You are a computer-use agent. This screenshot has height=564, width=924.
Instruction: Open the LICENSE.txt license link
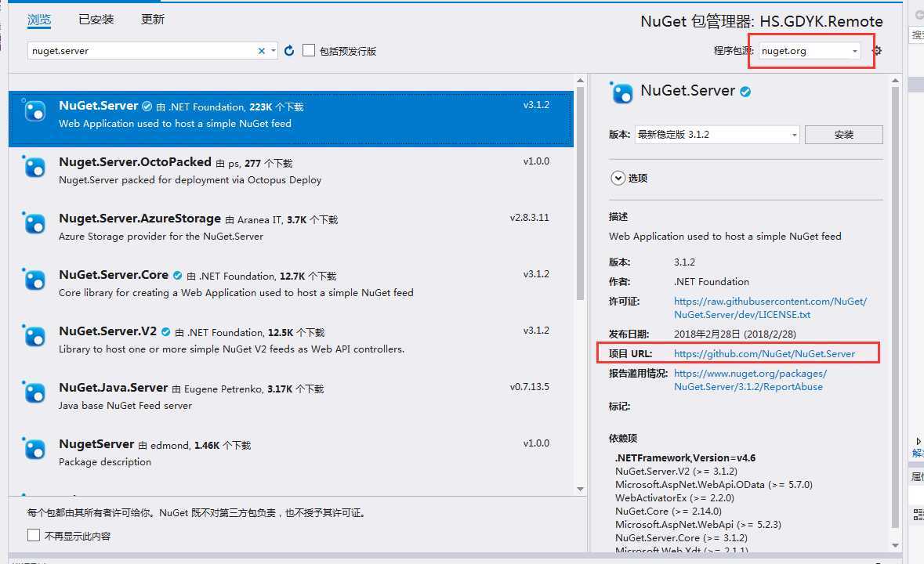[770, 308]
